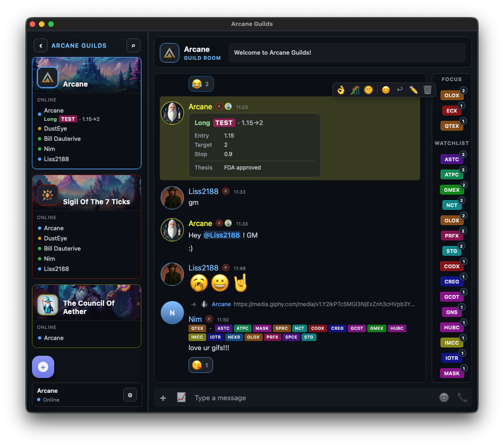Viewport: 504px width, 447px height.
Task: Click SPRC tag in Nim's message
Action: (x=282, y=328)
